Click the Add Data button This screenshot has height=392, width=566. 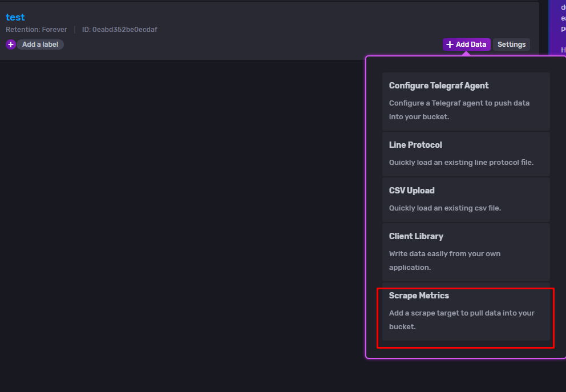(466, 44)
